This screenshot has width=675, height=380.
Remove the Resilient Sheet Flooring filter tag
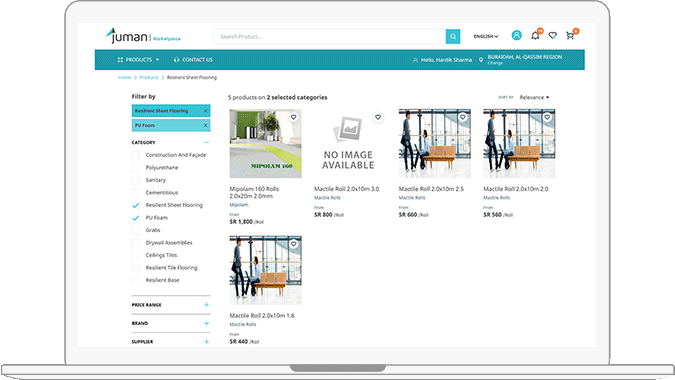pos(206,111)
